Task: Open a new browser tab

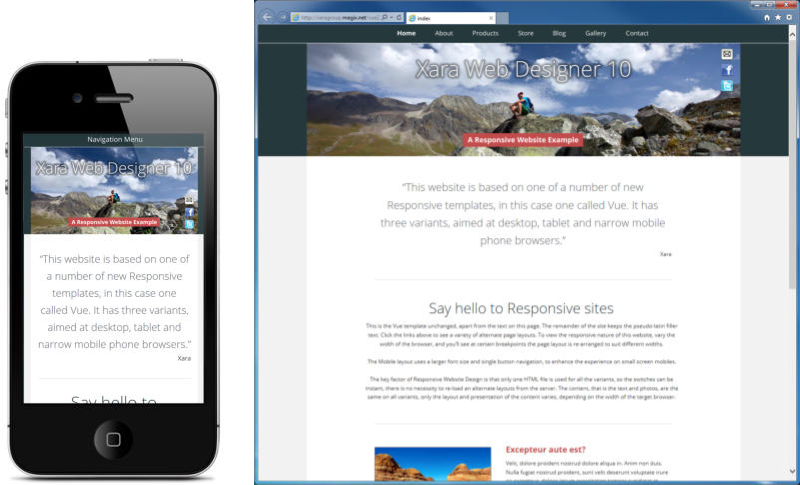Action: [503, 18]
